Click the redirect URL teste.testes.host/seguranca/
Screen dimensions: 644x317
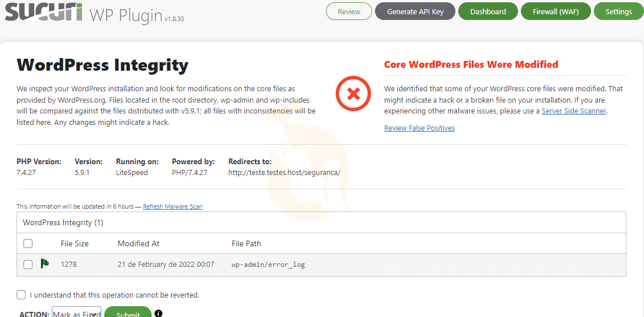click(x=284, y=172)
